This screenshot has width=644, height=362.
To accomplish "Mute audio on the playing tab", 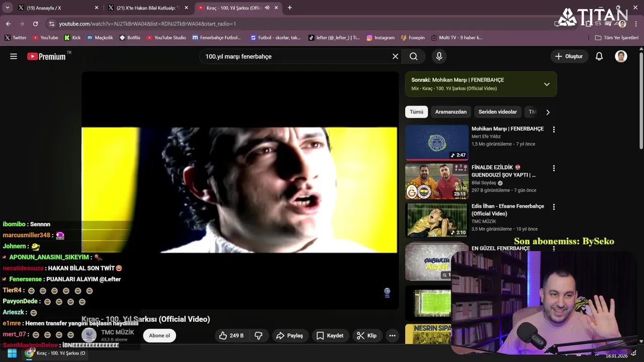I will tap(267, 8).
